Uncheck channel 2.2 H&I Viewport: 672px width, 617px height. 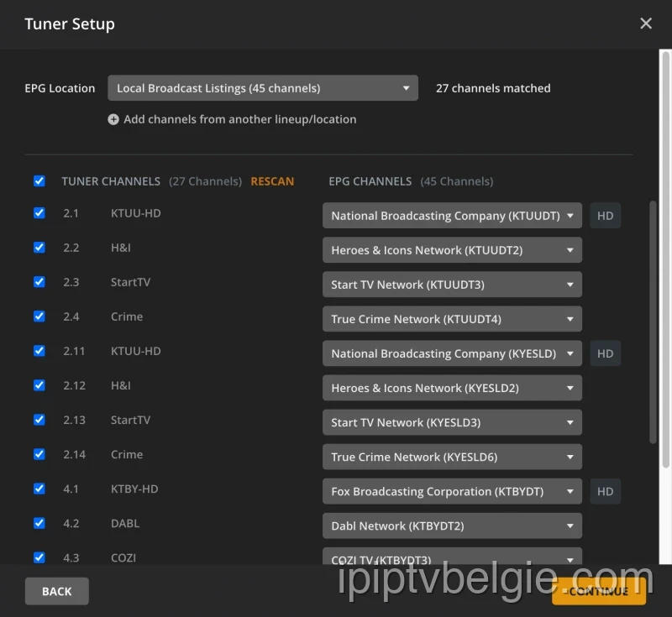39,248
